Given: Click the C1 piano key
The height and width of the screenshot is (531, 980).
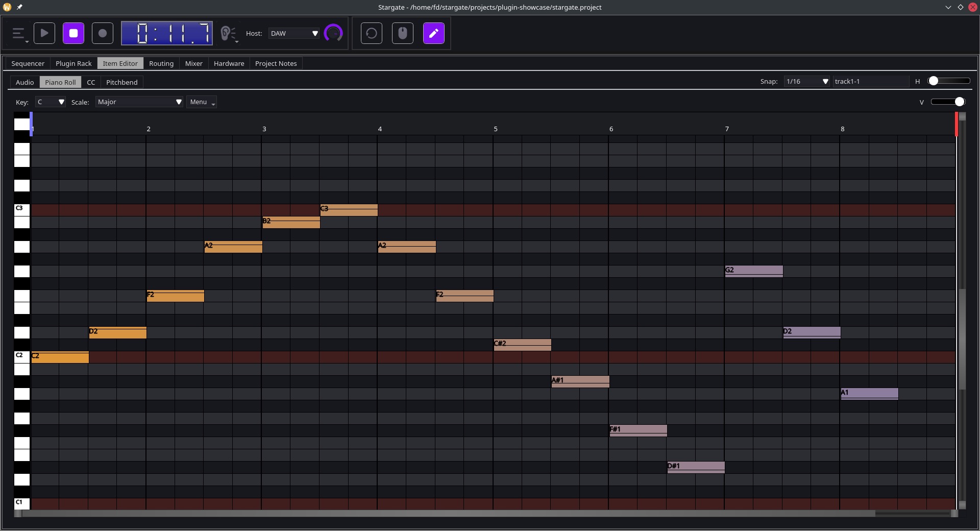Looking at the screenshot, I should point(22,503).
